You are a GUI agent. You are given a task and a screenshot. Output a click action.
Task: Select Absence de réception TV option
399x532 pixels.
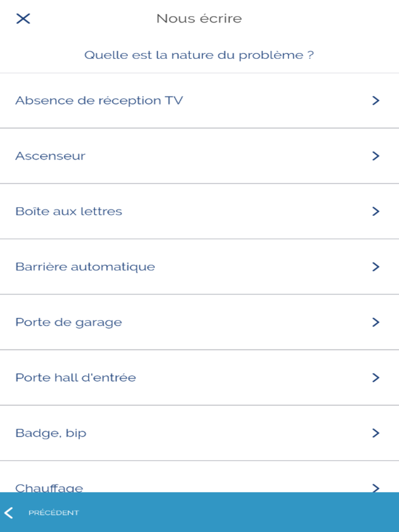coord(99,100)
